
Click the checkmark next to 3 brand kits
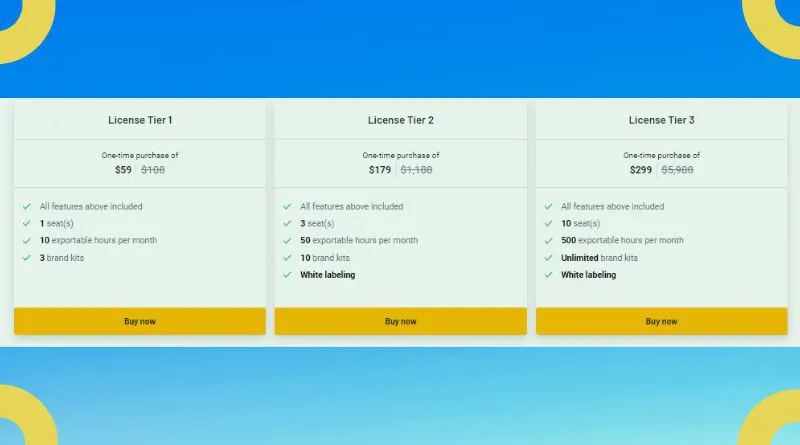click(27, 258)
